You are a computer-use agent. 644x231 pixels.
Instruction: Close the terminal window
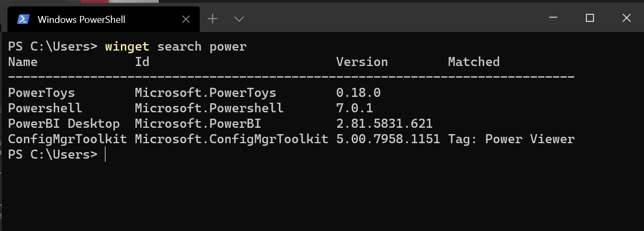click(626, 18)
